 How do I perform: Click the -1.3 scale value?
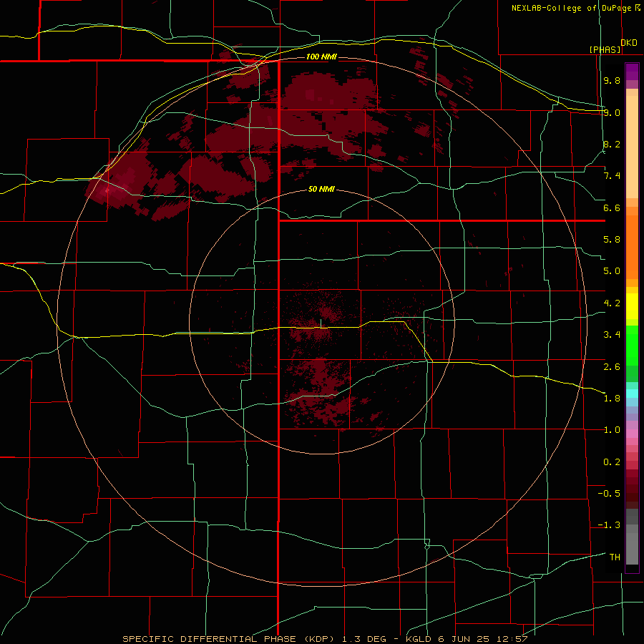609,525
